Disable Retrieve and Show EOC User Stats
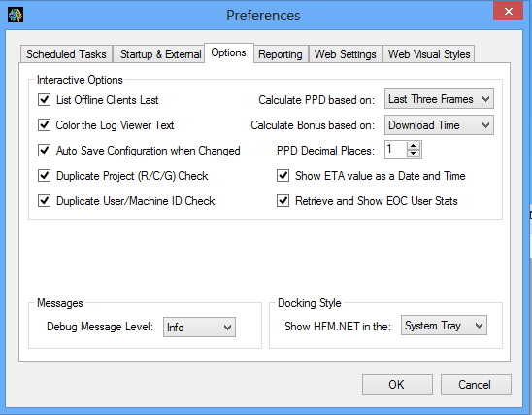532x415 pixels. (283, 201)
